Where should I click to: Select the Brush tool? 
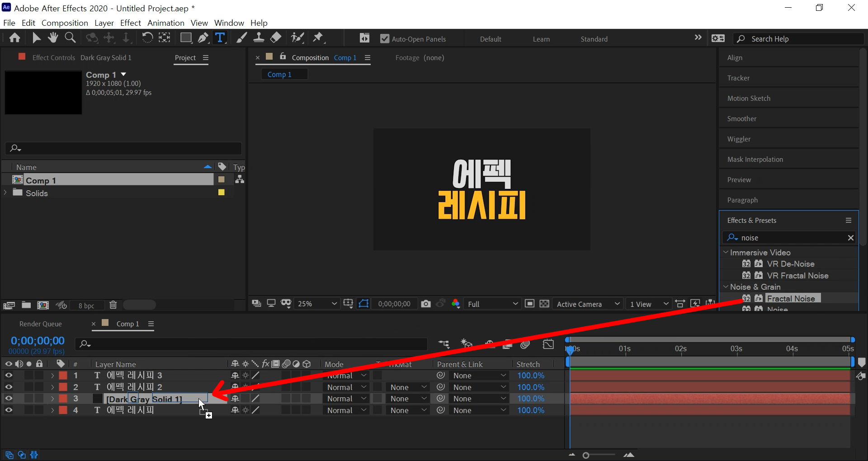coord(241,38)
